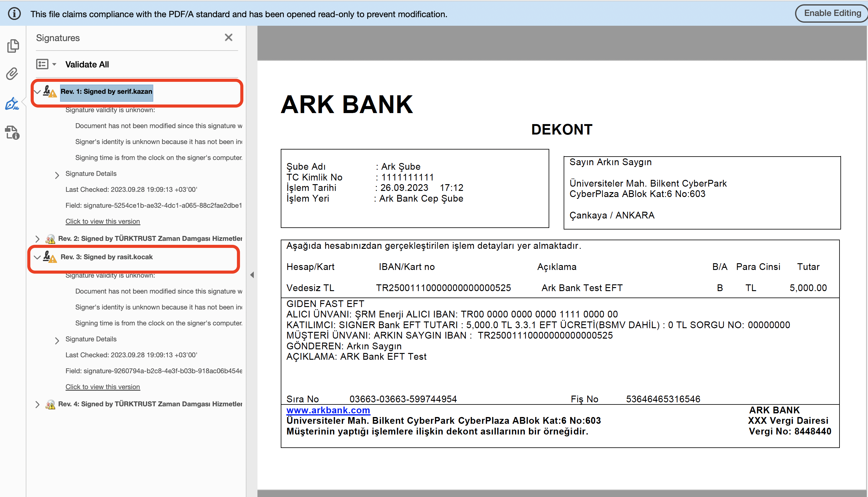Click the 5,000.00 Tutar amount
The height and width of the screenshot is (497, 868).
coord(808,288)
